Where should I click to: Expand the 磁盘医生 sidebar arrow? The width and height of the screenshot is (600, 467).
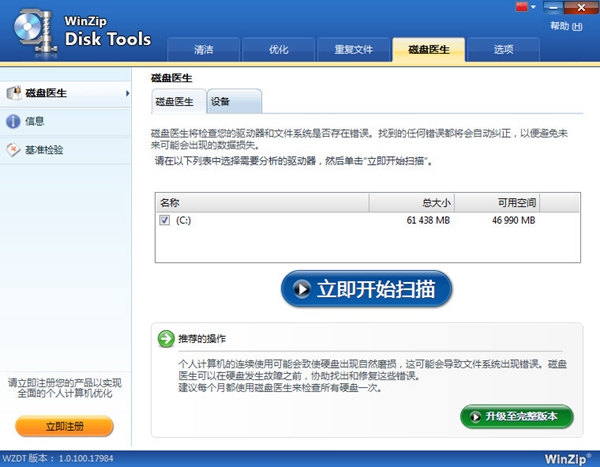click(x=127, y=93)
